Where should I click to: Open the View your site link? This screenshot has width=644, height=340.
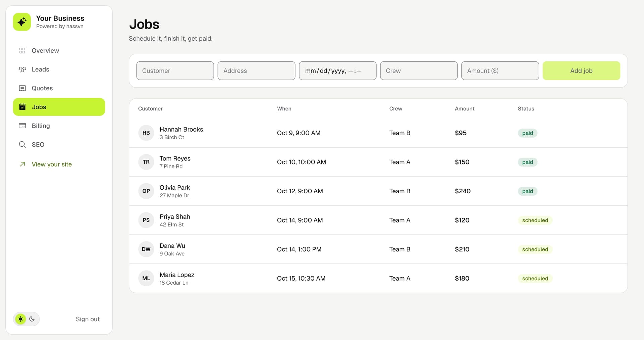(52, 164)
